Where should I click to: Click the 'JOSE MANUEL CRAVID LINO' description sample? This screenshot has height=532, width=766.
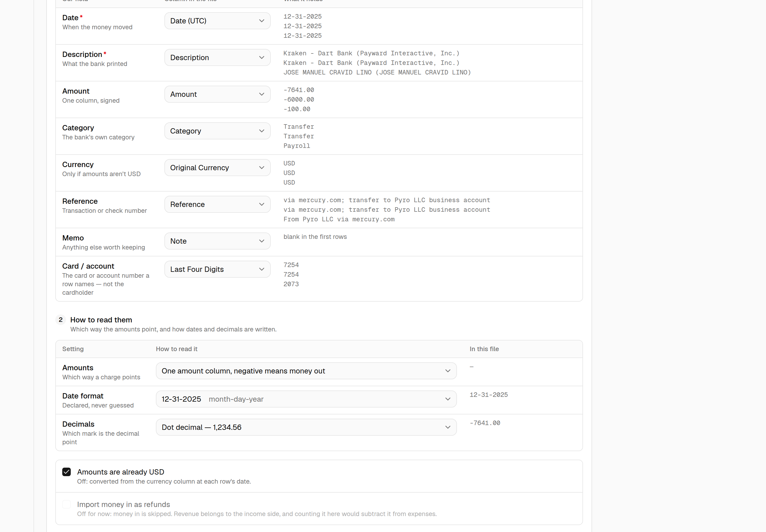pyautogui.click(x=377, y=72)
